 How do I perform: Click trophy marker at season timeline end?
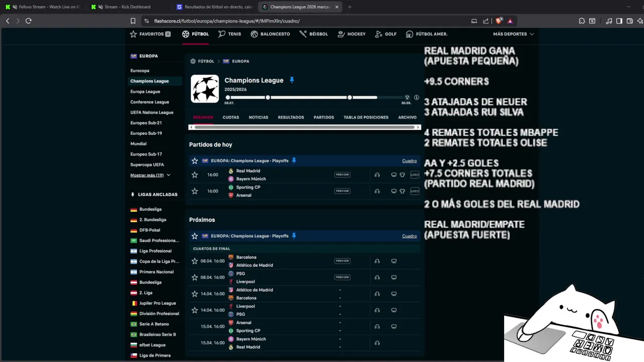(x=407, y=98)
